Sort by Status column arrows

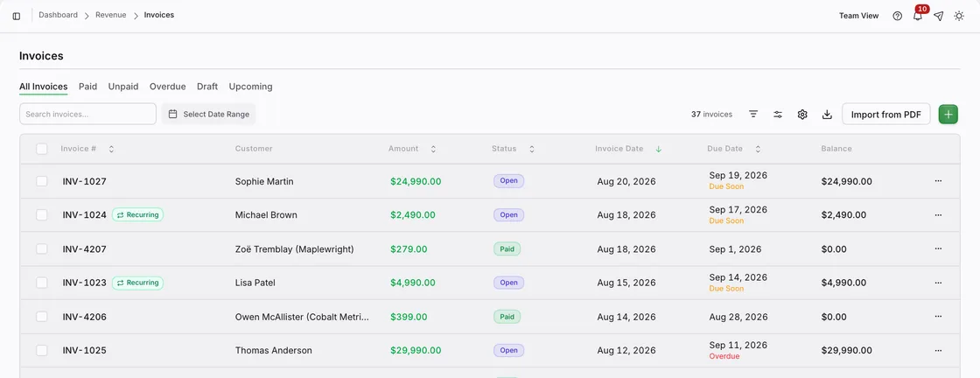(x=532, y=149)
